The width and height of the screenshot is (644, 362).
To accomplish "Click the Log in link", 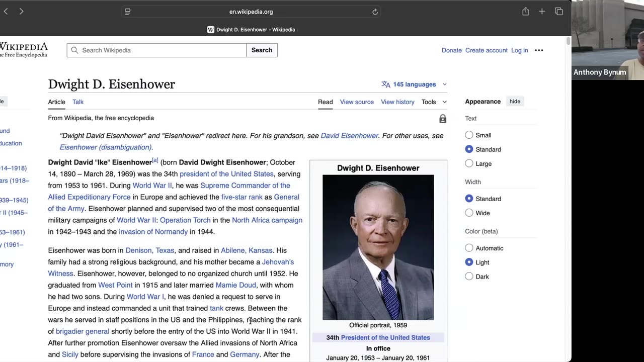I will click(519, 50).
